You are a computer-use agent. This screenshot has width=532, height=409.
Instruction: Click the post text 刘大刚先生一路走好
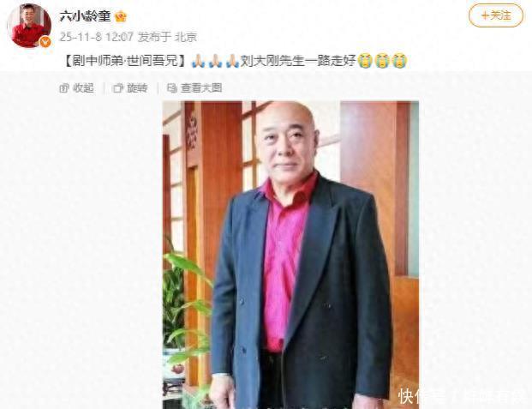[x=298, y=61]
